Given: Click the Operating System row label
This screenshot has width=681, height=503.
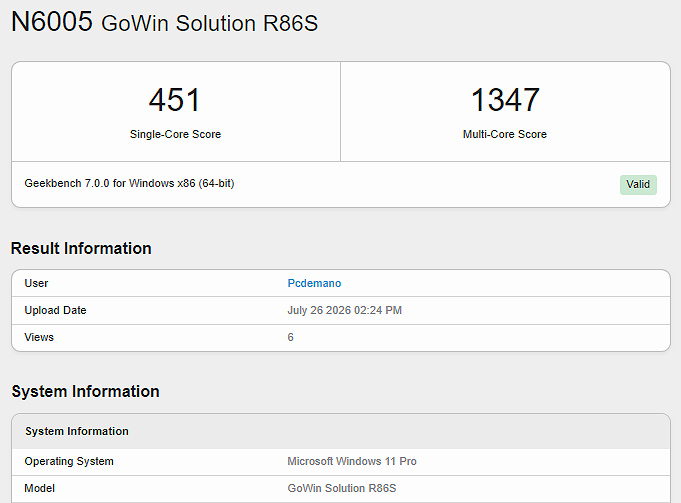Looking at the screenshot, I should point(69,461).
